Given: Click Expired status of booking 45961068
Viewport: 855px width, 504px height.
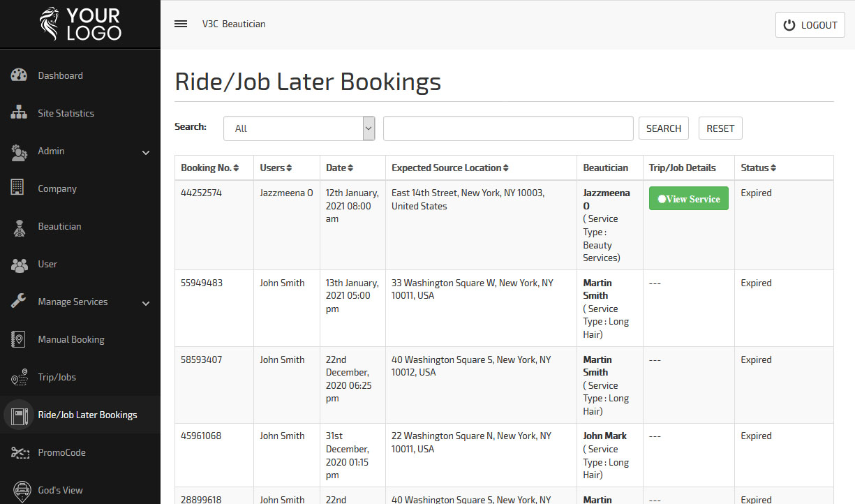Looking at the screenshot, I should (757, 436).
